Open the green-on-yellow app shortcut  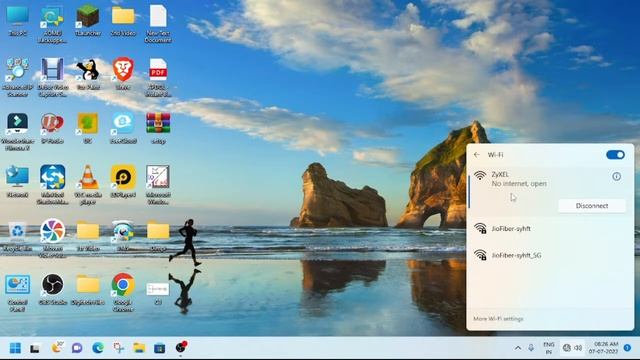click(88, 128)
